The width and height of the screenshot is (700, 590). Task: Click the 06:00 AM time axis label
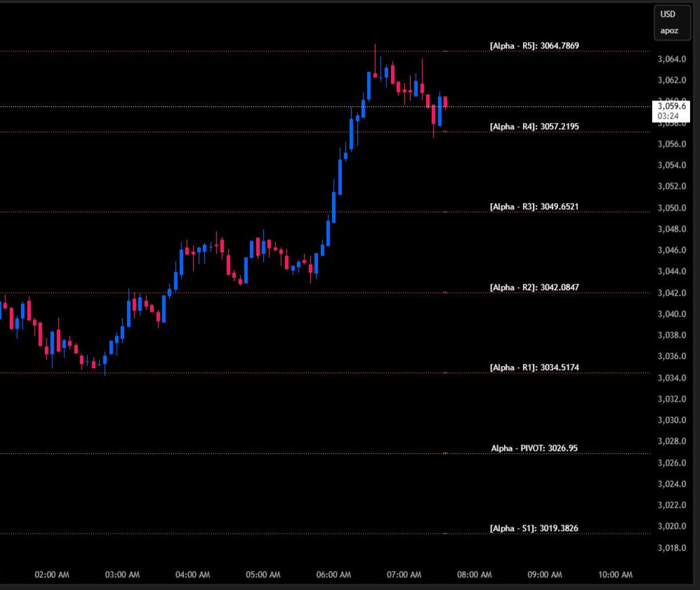(x=334, y=575)
